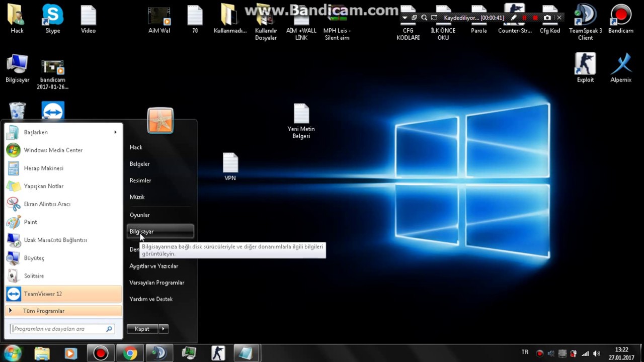Screen dimensions: 644x362
Task: Open the AiM Wal video file
Action: 159,19
